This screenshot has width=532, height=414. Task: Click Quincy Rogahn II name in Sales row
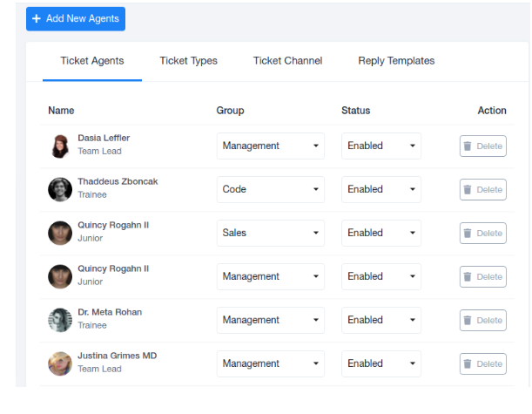point(113,225)
